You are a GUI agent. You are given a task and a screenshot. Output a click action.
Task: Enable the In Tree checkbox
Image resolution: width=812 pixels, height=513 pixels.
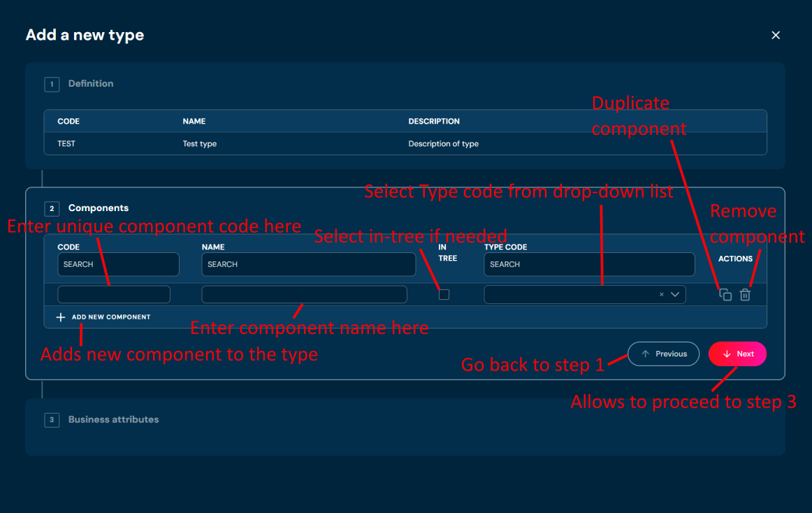pyautogui.click(x=444, y=294)
